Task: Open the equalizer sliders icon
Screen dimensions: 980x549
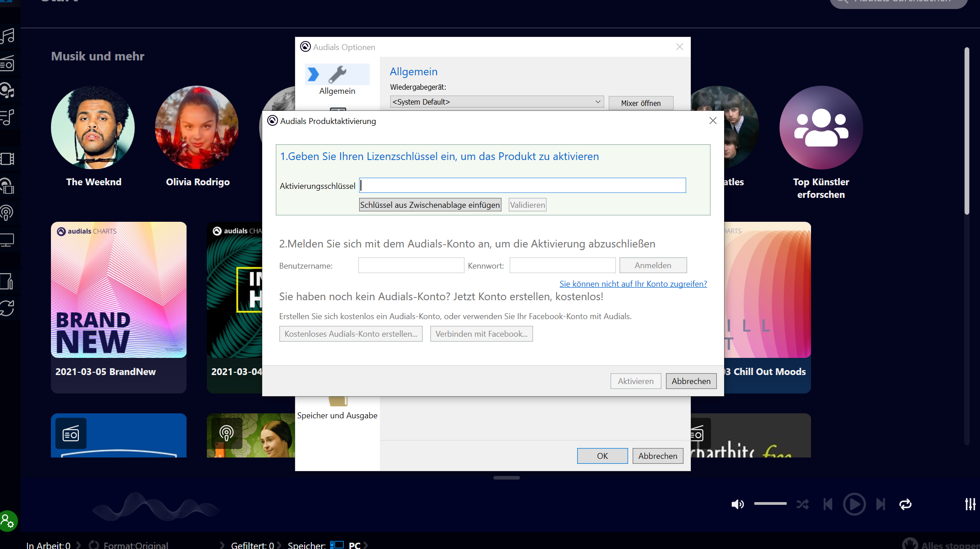Action: (970, 504)
